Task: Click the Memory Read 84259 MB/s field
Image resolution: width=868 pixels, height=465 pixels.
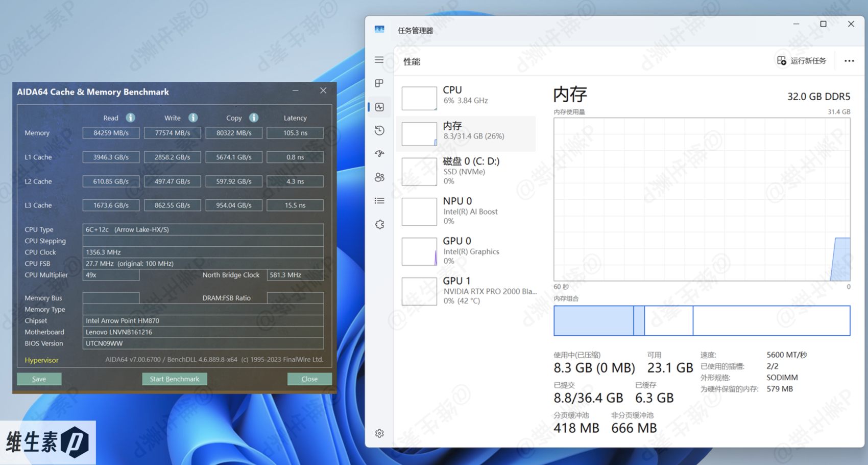Action: (x=111, y=133)
